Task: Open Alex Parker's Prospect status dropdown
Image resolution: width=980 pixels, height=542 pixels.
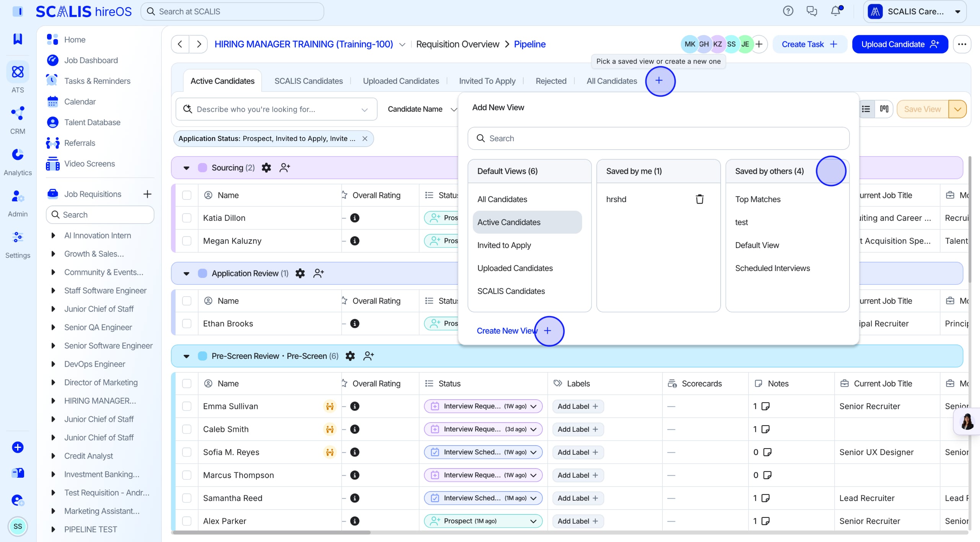Action: 533,521
